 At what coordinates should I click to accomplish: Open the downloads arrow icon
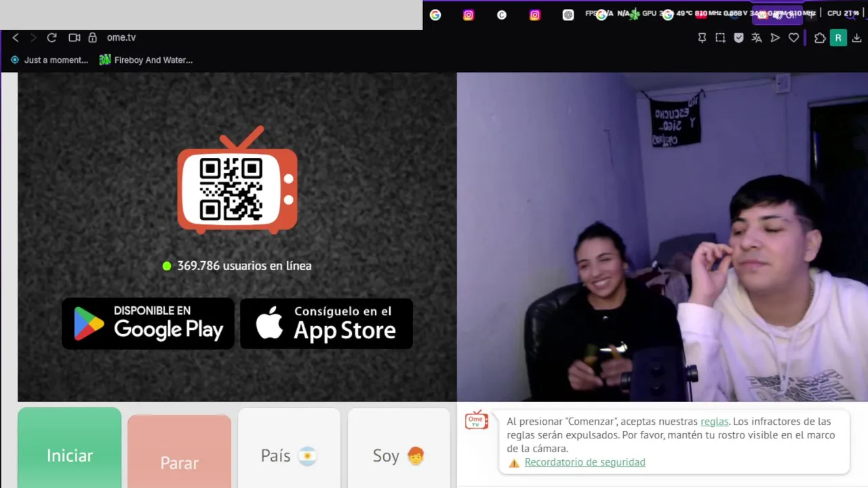[x=856, y=38]
